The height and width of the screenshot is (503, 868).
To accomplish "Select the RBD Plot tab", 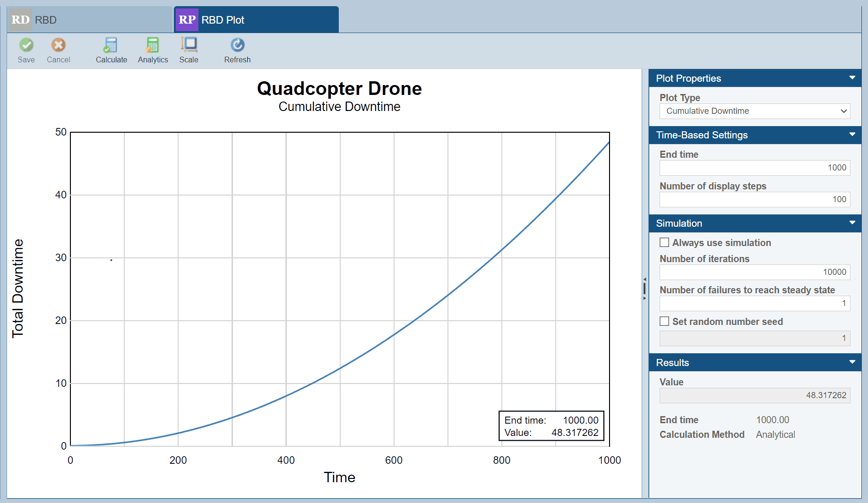I will [x=257, y=20].
